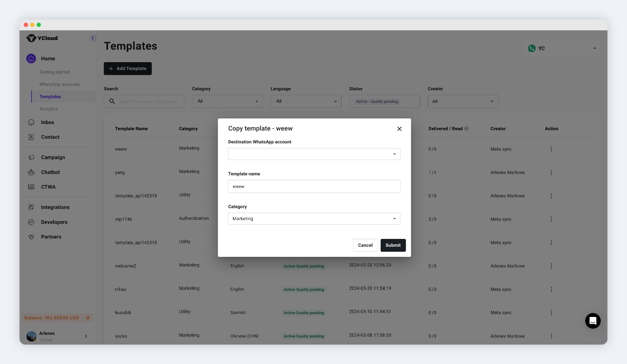Click the Chatbot robot icon

coord(31,172)
